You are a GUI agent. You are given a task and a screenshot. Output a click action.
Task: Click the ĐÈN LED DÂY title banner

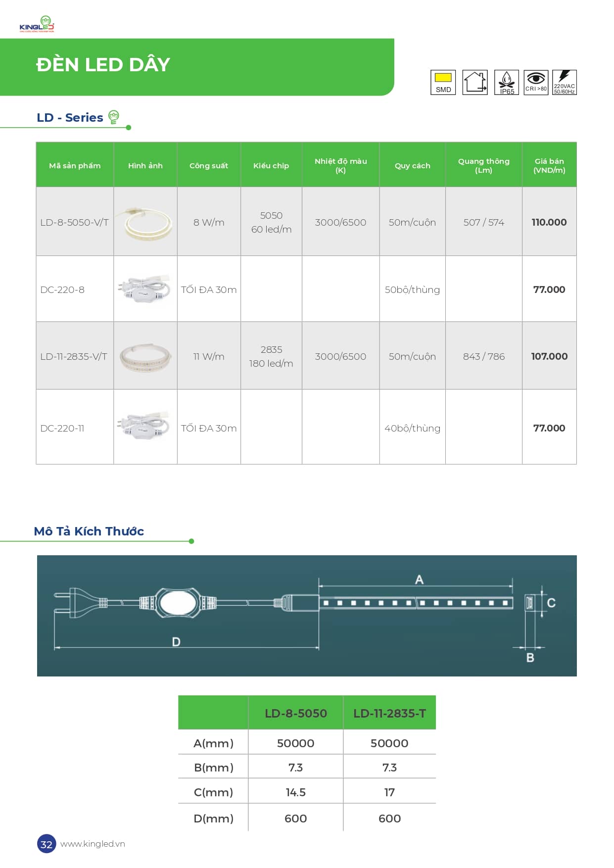pos(197,67)
